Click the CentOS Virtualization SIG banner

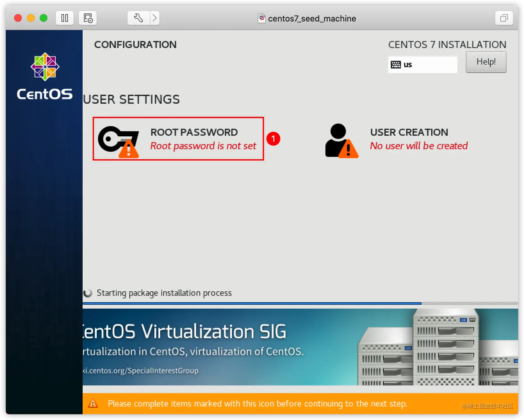click(x=300, y=347)
